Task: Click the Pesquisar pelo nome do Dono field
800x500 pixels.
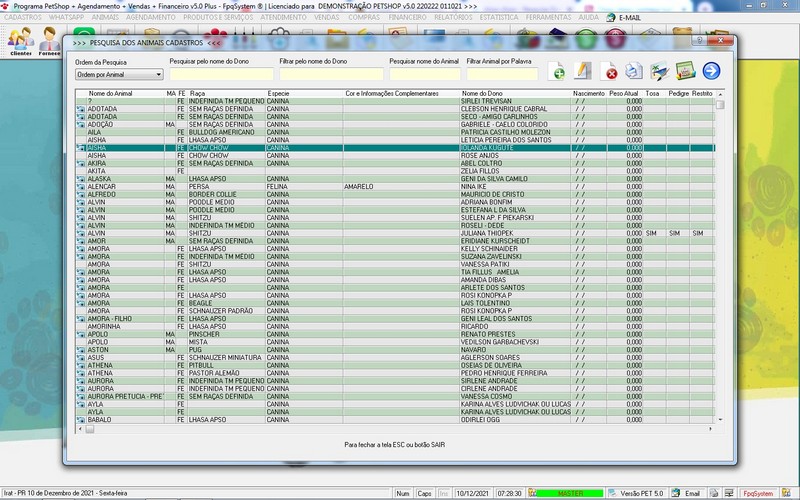Action: pyautogui.click(x=221, y=74)
